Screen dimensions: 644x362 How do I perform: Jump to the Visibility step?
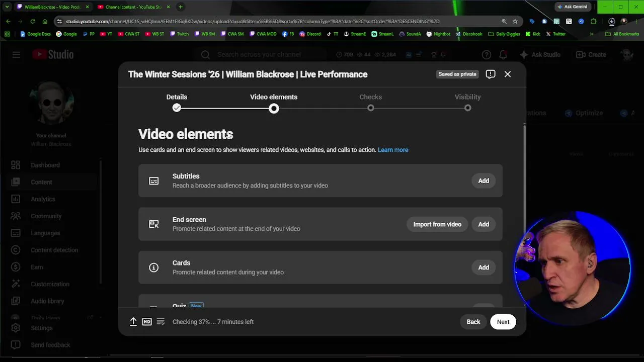coord(468,102)
